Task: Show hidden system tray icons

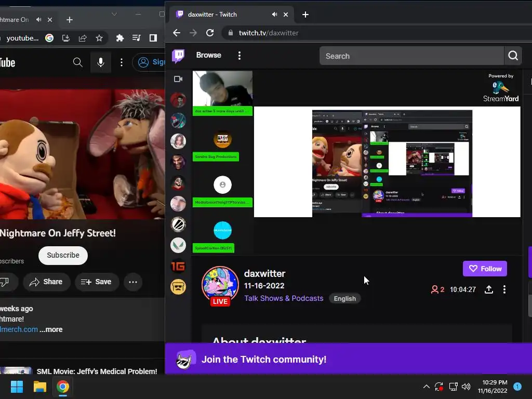Action: point(427,387)
